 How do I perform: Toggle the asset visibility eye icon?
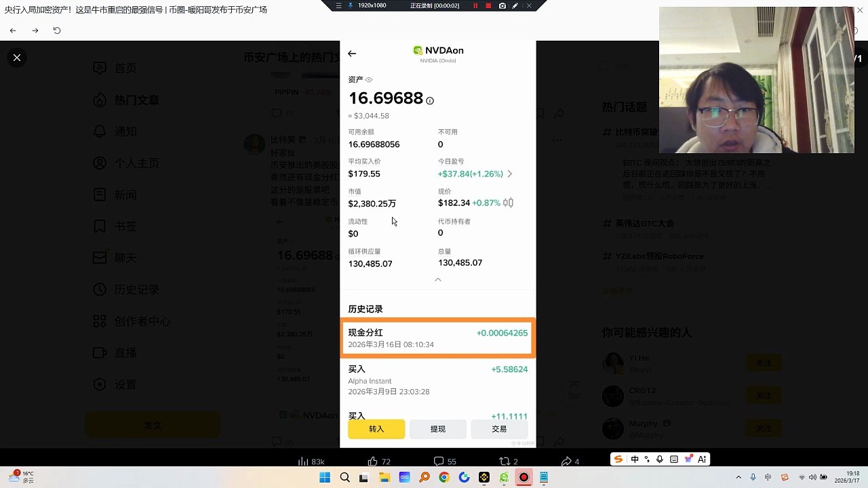click(x=369, y=80)
